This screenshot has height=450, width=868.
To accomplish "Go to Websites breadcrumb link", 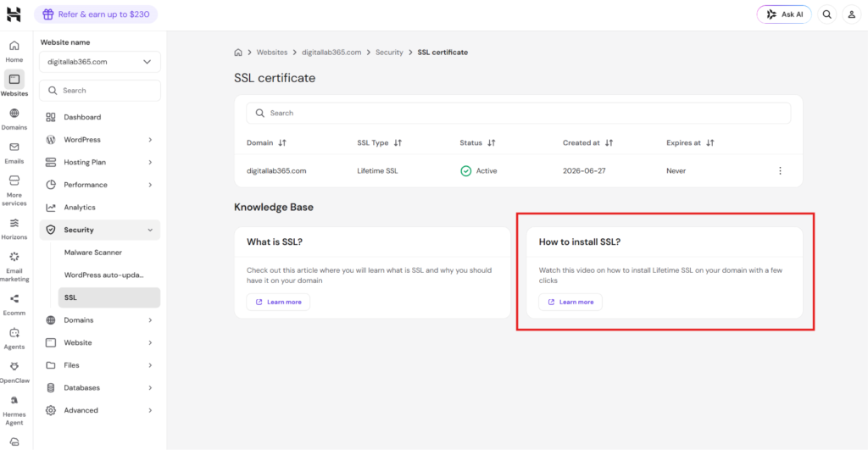I will click(x=272, y=52).
